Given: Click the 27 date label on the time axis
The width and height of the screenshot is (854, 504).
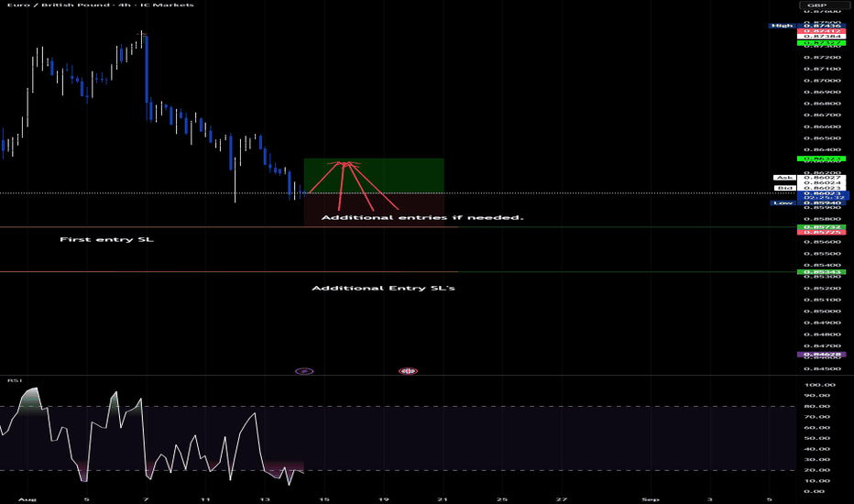Looking at the screenshot, I should 561,499.
